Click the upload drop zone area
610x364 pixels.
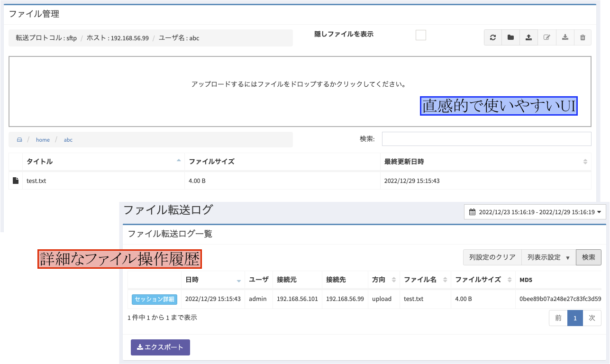pos(300,91)
